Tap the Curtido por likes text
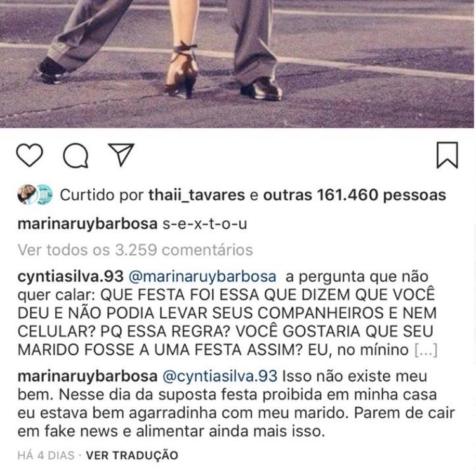Viewport: 476px width, 474px height. (x=102, y=195)
